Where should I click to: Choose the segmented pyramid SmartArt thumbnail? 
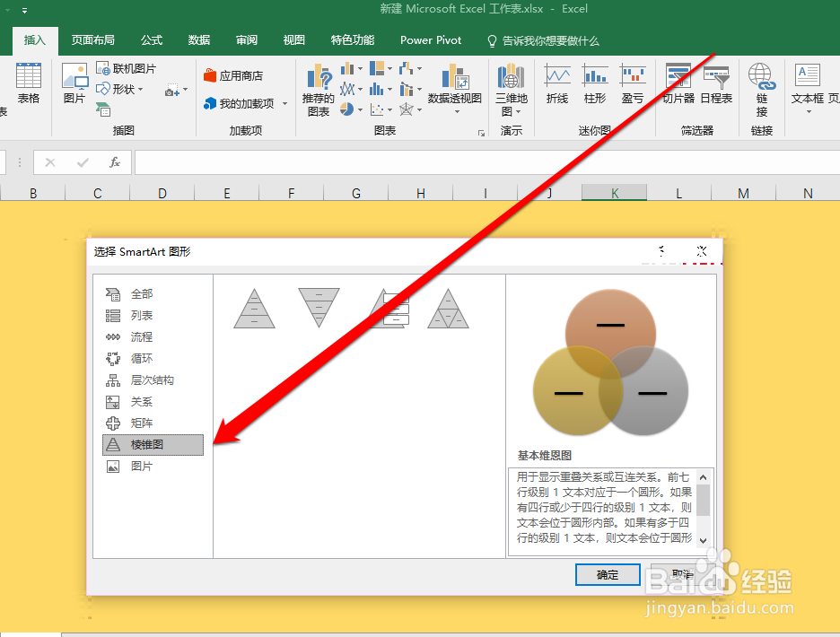click(449, 309)
